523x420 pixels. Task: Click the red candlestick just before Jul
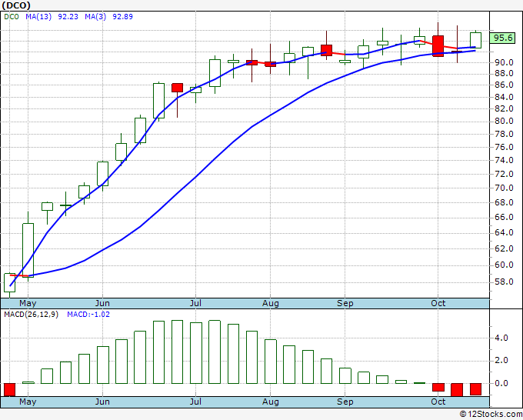pos(177,88)
